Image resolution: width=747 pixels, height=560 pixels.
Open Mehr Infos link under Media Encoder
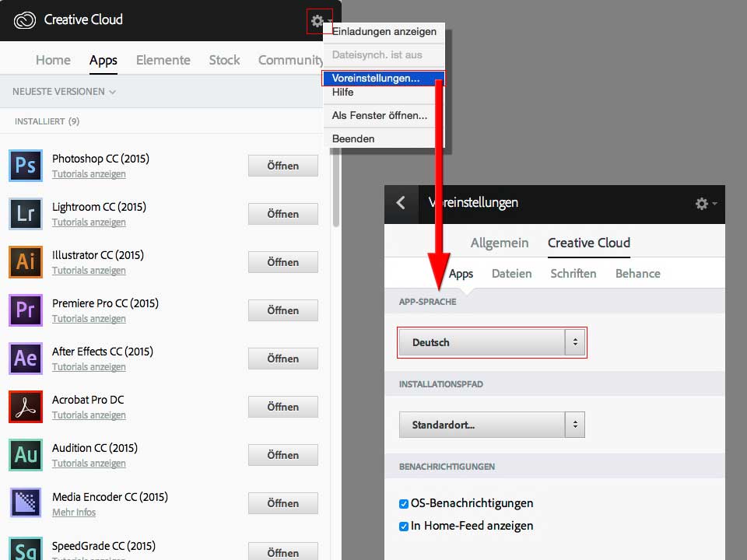74,513
